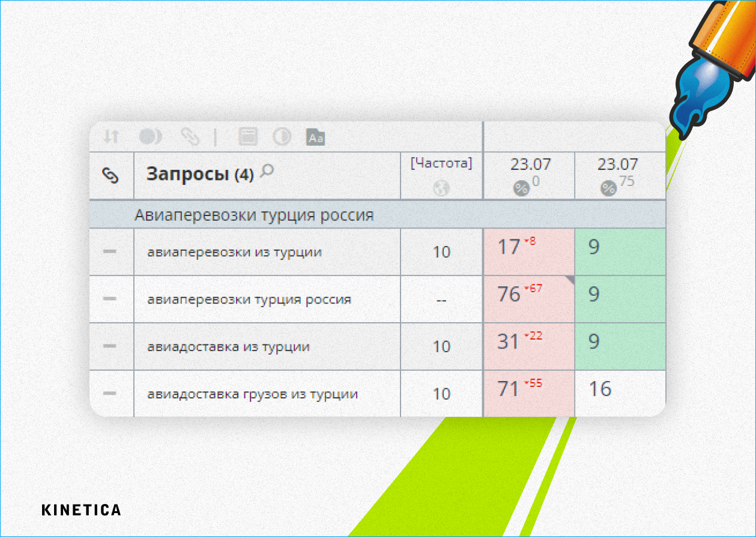Viewport: 756px width, 537px height.
Task: Click the globe icon under Частота
Action: 441,188
